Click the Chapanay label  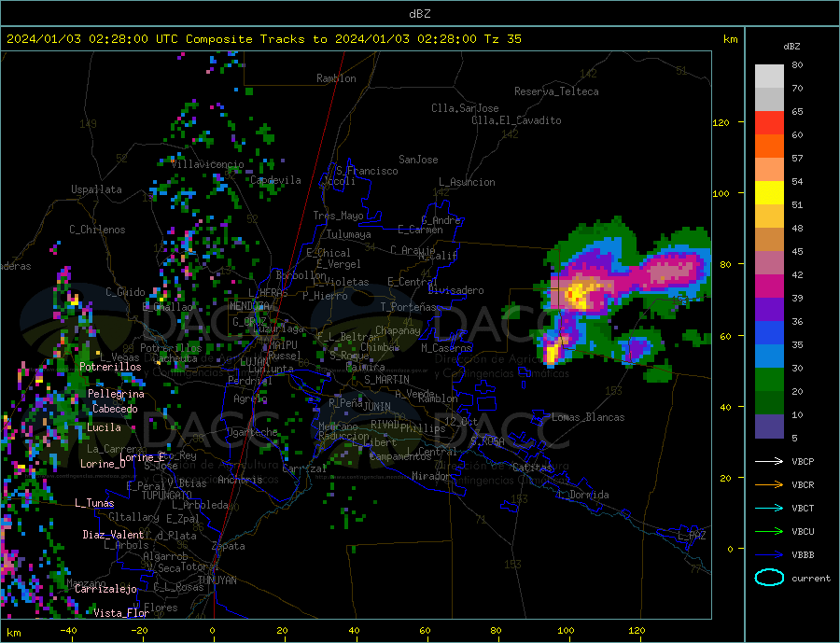(x=398, y=330)
